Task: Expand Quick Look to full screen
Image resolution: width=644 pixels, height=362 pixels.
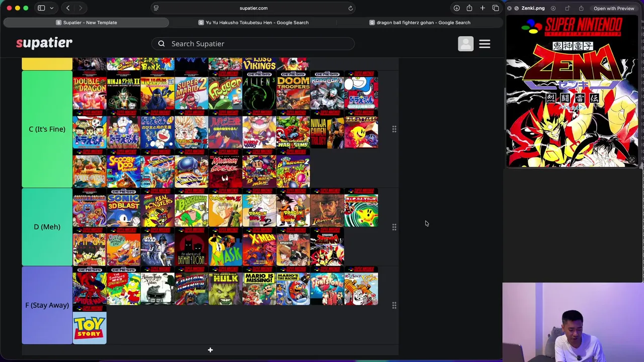Action: (516, 8)
